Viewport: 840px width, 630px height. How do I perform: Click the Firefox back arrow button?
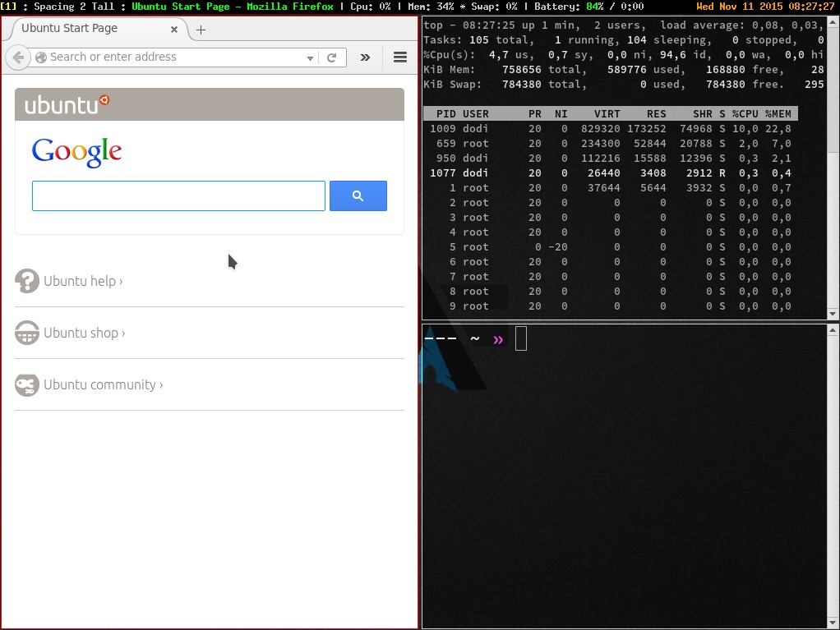[18, 57]
